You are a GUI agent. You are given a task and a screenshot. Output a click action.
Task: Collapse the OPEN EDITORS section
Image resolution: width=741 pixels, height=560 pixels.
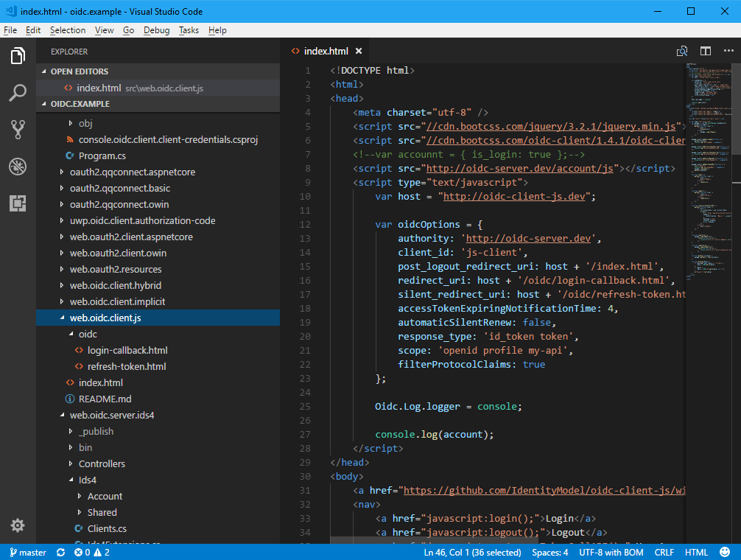[x=44, y=71]
